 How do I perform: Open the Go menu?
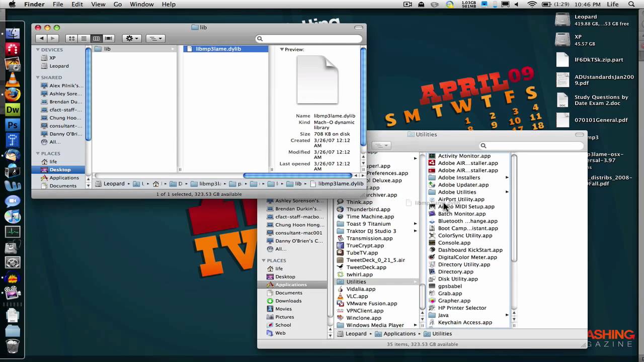pos(118,5)
